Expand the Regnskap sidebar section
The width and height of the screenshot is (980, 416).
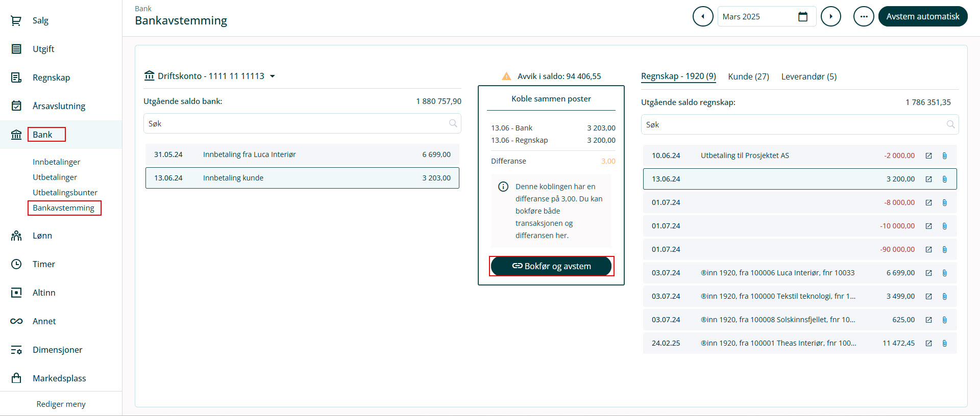51,77
